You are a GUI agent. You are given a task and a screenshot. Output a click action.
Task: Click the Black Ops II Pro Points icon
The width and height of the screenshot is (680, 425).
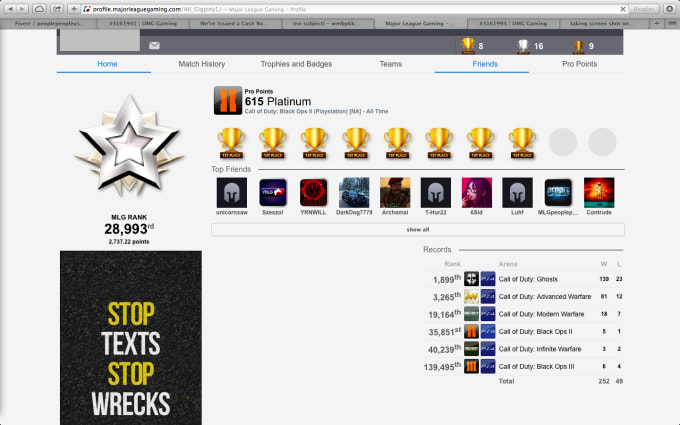[x=228, y=101]
